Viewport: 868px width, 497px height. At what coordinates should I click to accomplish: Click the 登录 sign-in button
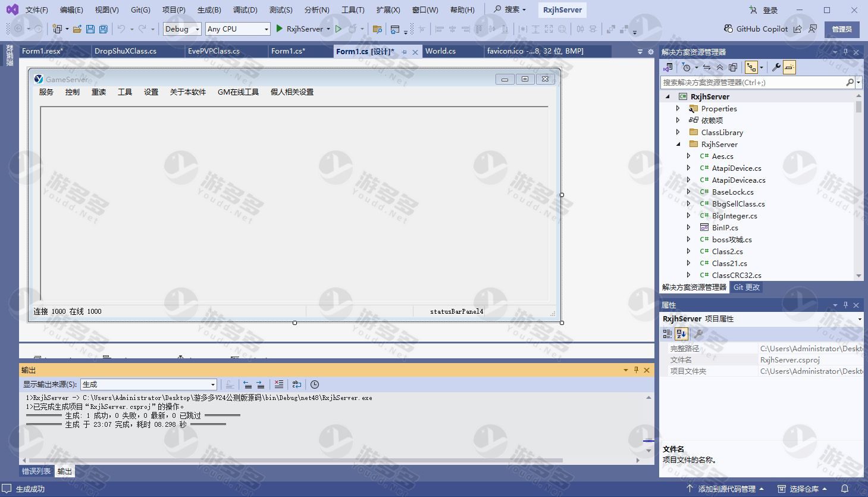coord(764,10)
